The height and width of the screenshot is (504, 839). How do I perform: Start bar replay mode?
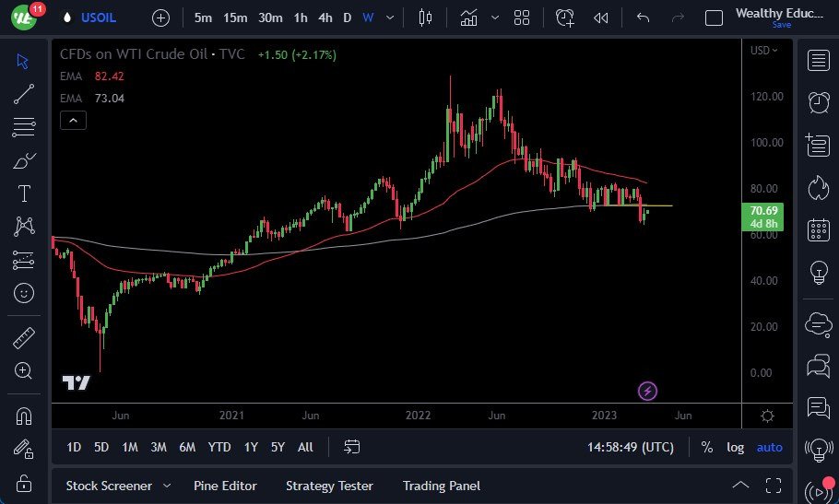601,18
